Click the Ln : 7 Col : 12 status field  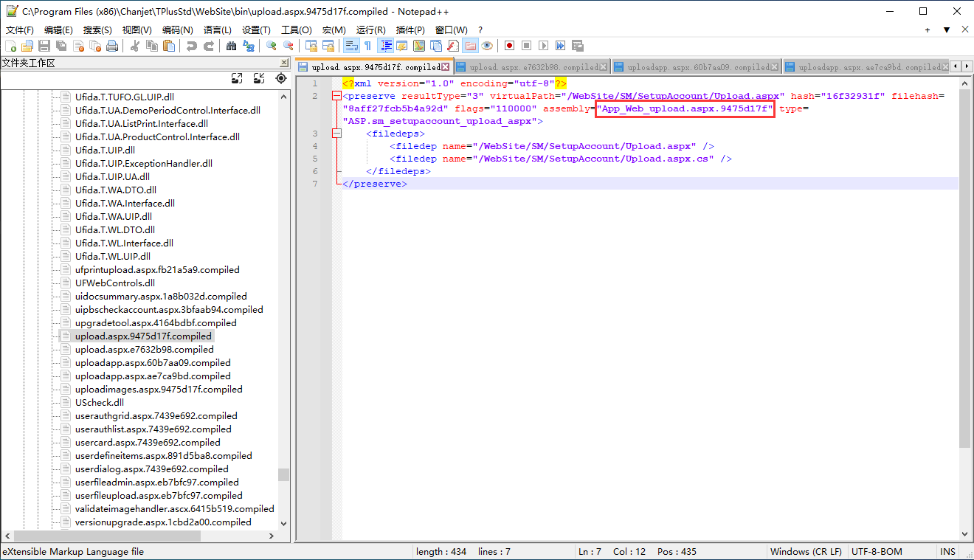611,552
